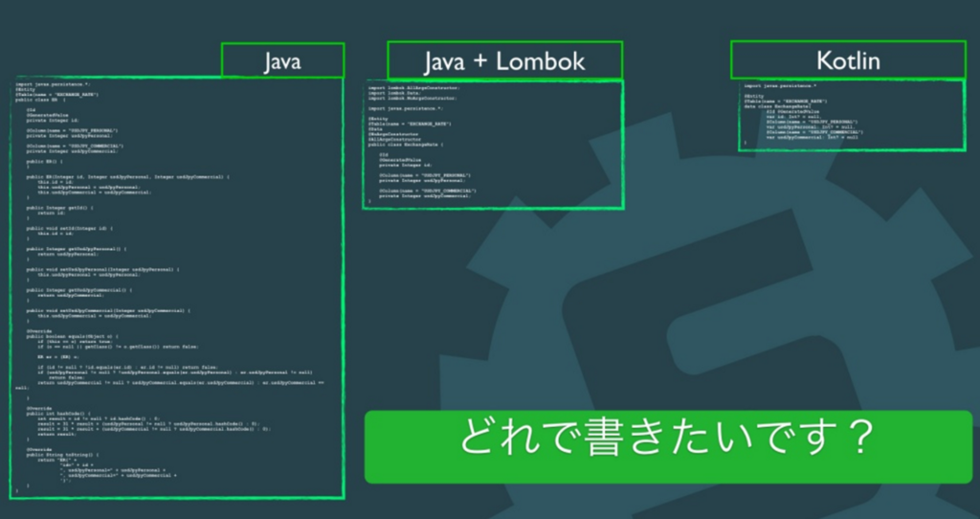Image resolution: width=980 pixels, height=519 pixels.
Task: Click "import lombok.NoArgsConstructor;" line
Action: 412,99
